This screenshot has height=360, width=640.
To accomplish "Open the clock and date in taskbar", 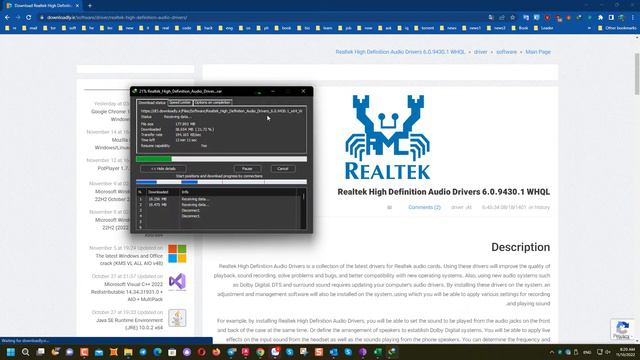I will pyautogui.click(x=627, y=352).
